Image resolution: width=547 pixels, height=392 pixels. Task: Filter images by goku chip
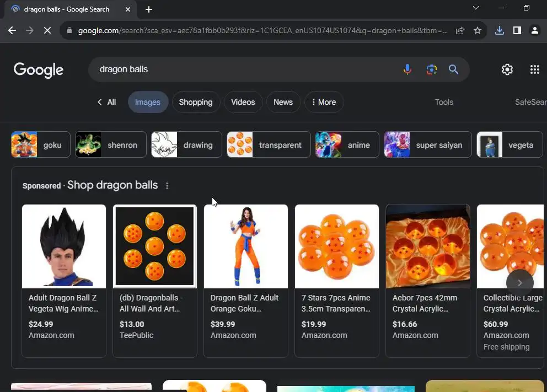[40, 145]
